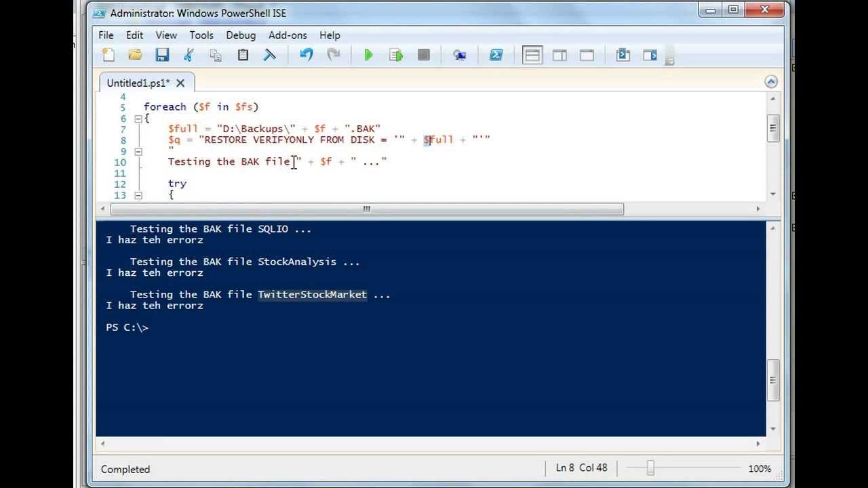Image resolution: width=868 pixels, height=488 pixels.
Task: Minimize the PowerShell ISE window
Action: (710, 9)
